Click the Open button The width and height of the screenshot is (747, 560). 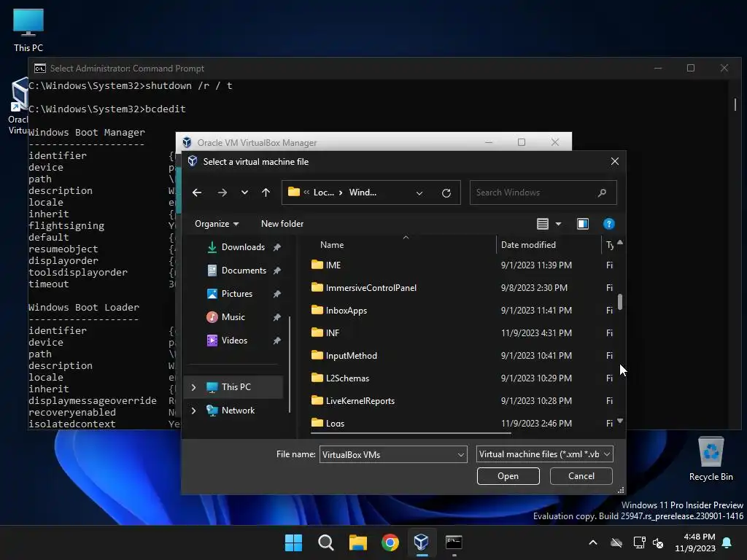[508, 476]
